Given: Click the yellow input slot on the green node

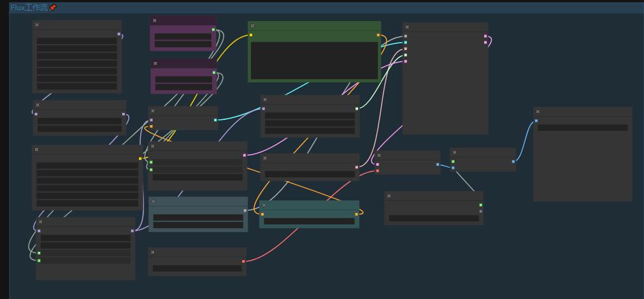Looking at the screenshot, I should 251,35.
